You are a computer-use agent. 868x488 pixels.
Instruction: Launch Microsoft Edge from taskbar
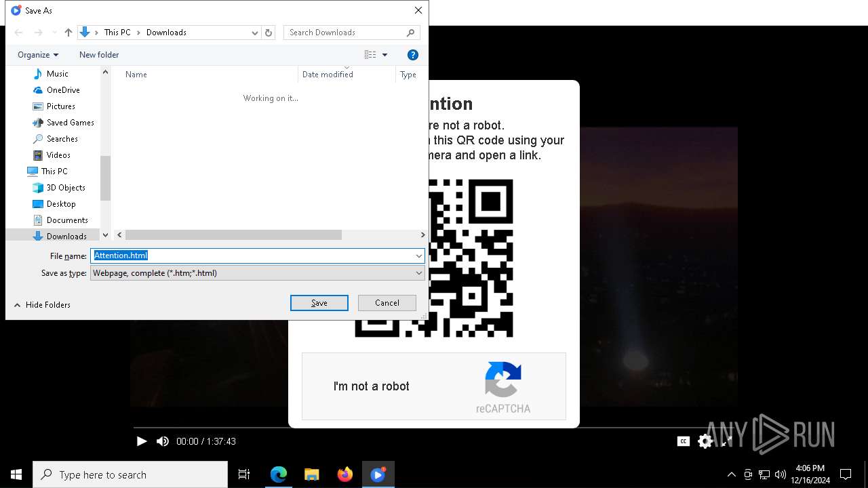coord(279,474)
